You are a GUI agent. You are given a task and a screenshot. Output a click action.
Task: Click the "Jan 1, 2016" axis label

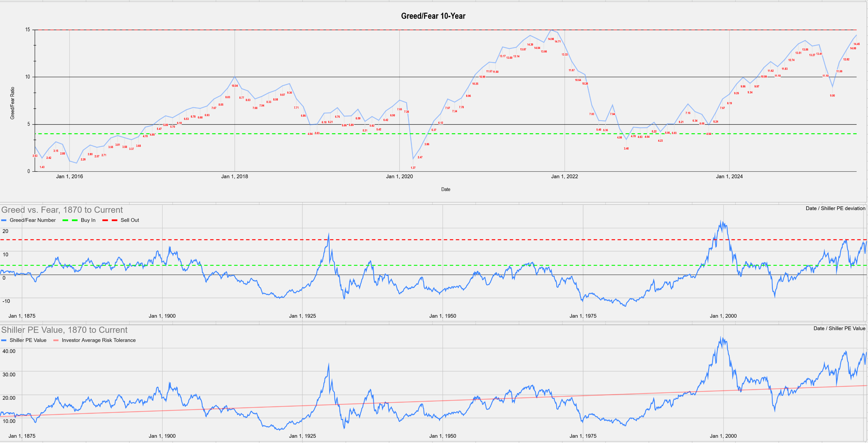coord(69,176)
